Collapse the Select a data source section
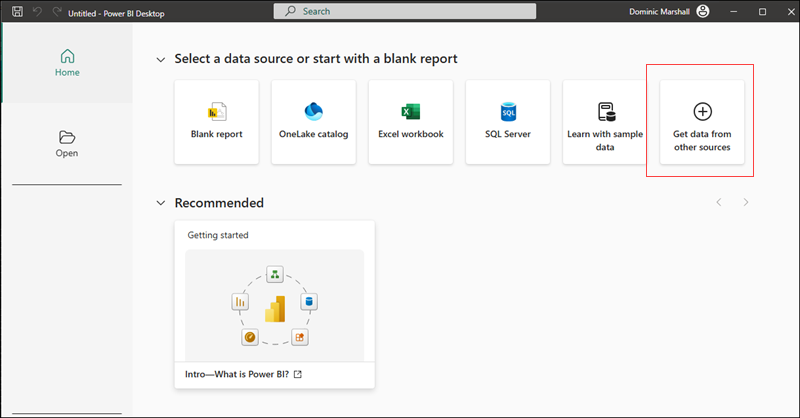 pyautogui.click(x=160, y=60)
